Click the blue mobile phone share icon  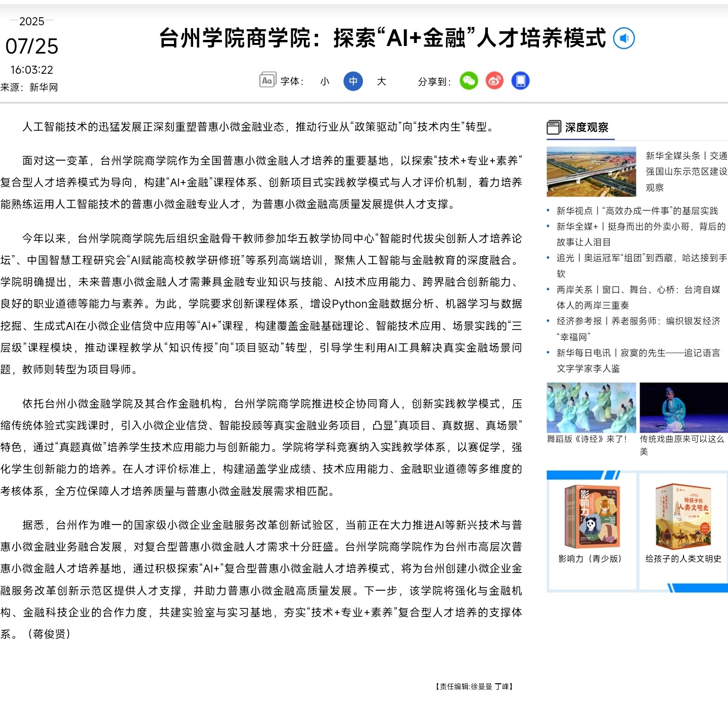click(520, 81)
